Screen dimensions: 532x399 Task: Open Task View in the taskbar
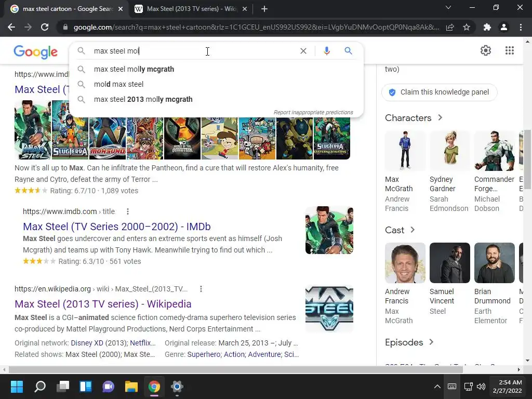tap(63, 387)
